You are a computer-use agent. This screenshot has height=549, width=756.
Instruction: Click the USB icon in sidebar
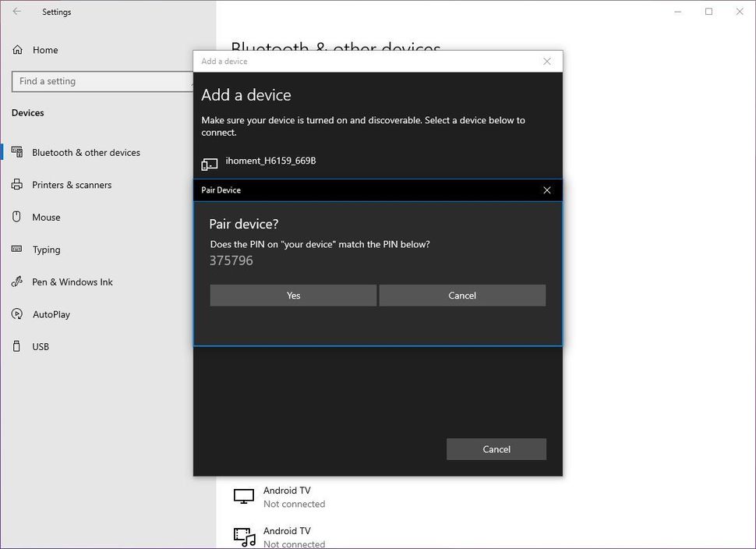pyautogui.click(x=17, y=346)
